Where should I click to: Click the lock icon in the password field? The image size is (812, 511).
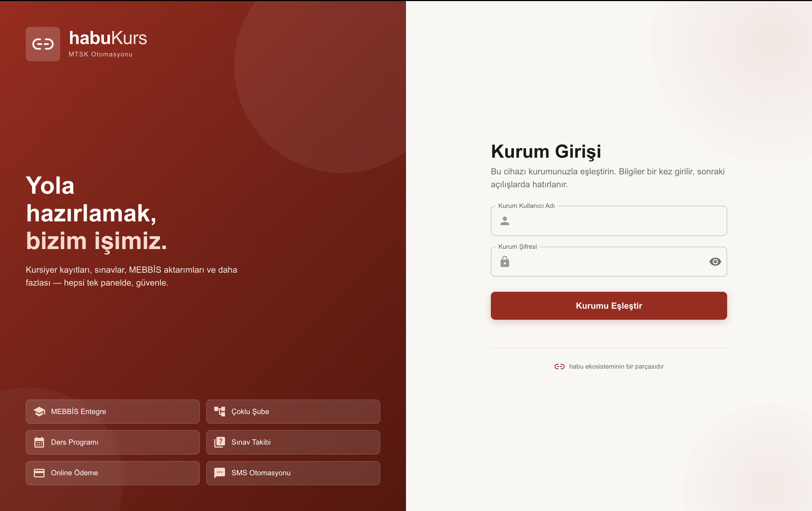click(505, 262)
